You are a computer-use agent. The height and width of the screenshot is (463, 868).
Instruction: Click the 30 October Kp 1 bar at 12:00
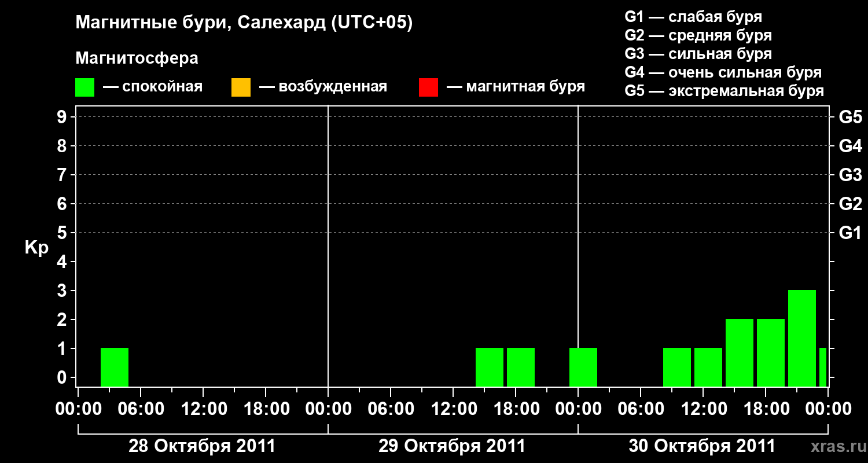[708, 367]
